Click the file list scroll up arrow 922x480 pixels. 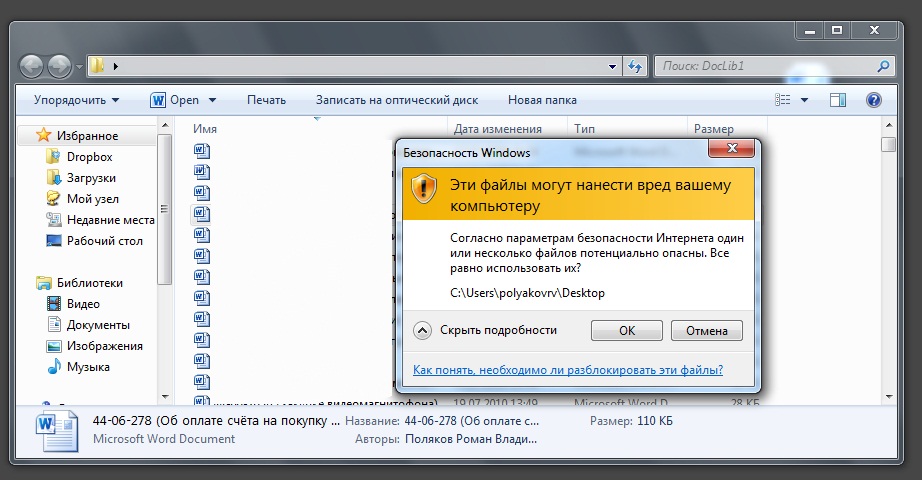[x=888, y=125]
